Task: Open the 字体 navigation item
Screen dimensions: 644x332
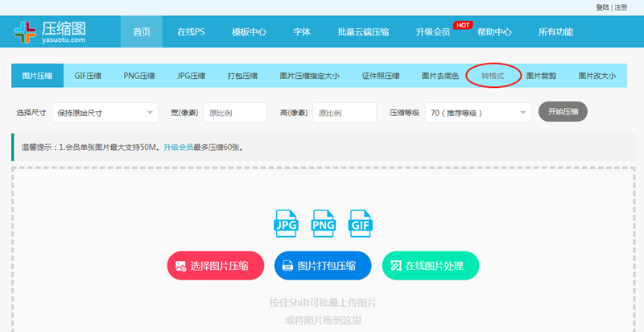Action: point(302,32)
